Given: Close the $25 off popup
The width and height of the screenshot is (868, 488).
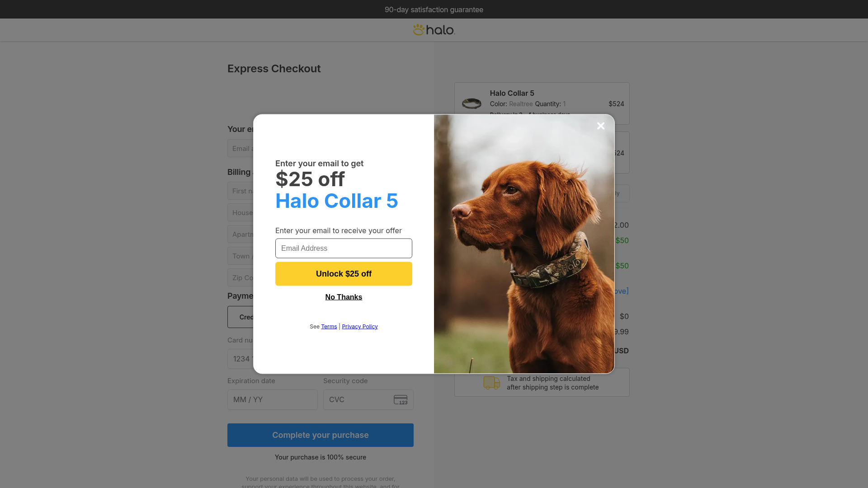Looking at the screenshot, I should pos(600,126).
